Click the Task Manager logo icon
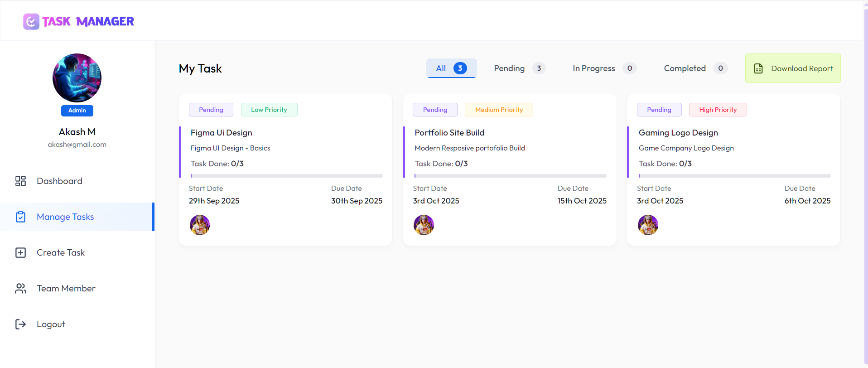Viewport: 868px width, 368px height. pos(31,21)
